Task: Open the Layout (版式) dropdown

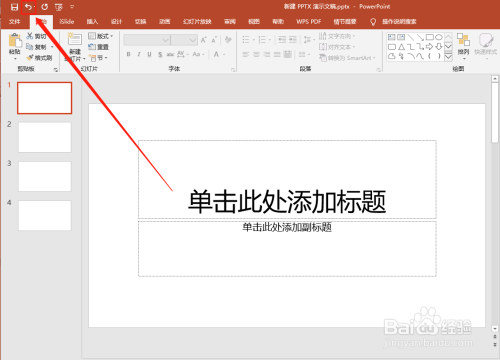Action: 100,36
